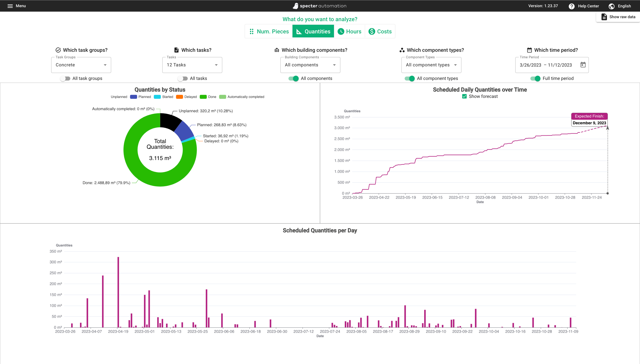Click the globe language icon

point(611,6)
